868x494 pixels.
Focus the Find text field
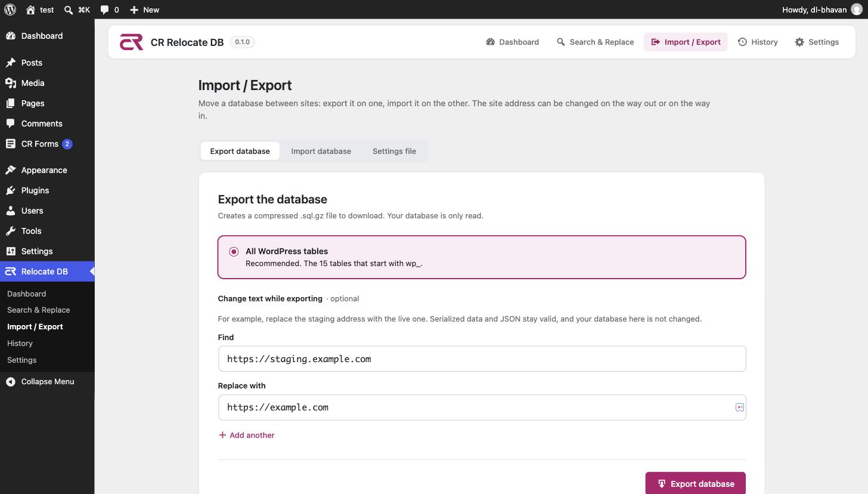[x=482, y=359]
